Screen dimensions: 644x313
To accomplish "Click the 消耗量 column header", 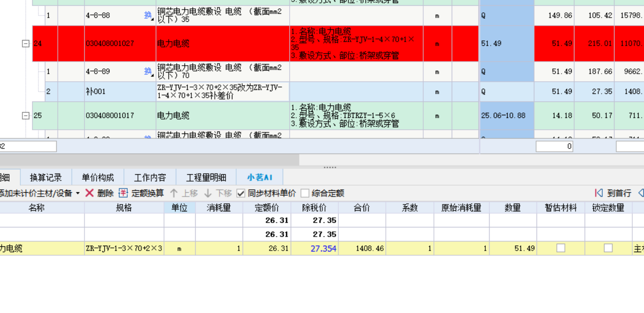I will click(x=219, y=208).
